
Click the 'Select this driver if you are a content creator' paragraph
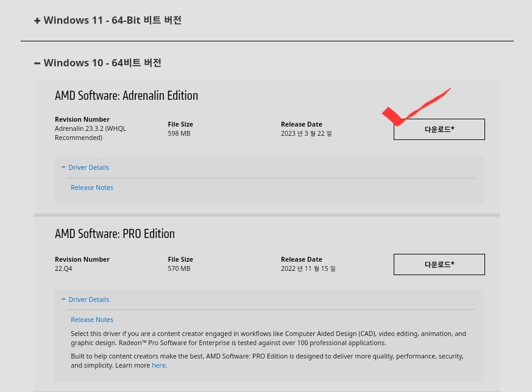tap(268, 338)
